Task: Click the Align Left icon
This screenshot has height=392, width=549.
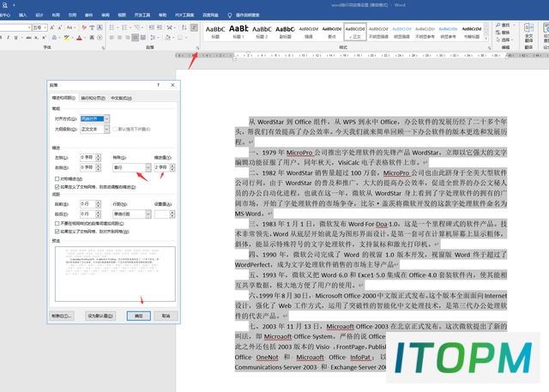Action: point(112,38)
